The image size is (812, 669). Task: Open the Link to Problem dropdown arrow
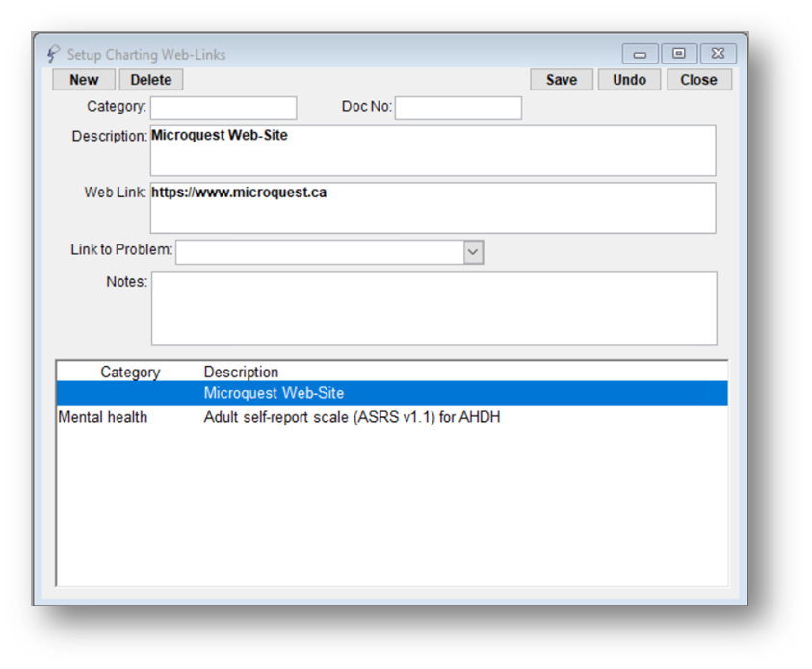tap(473, 252)
